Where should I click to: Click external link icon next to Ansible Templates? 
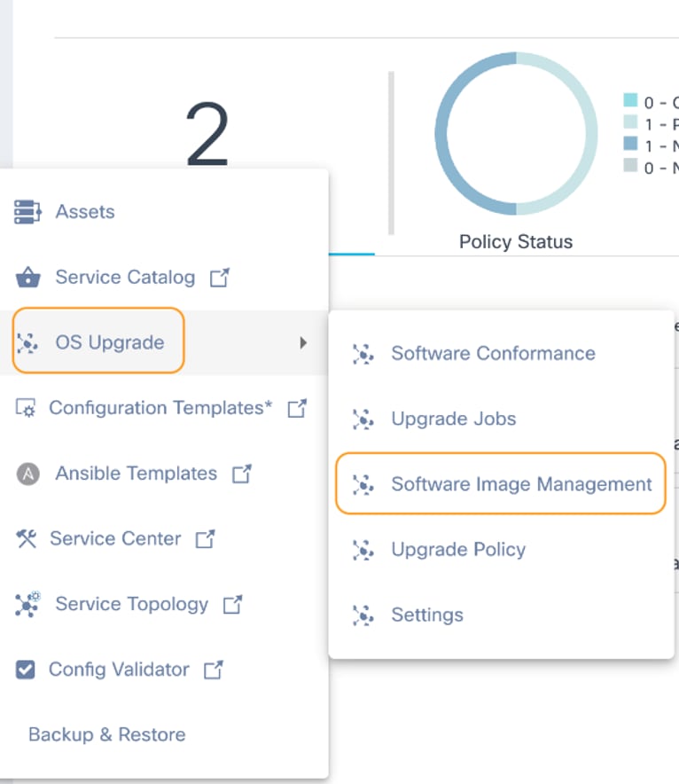[x=241, y=474]
